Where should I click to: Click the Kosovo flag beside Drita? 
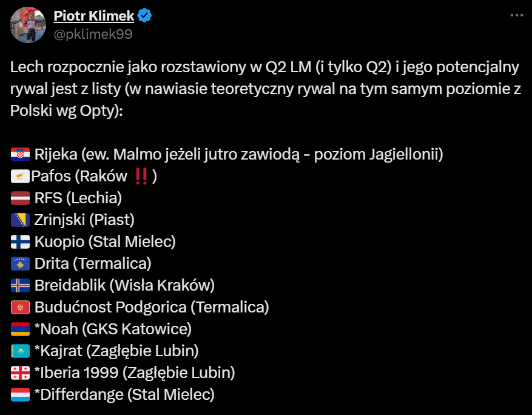pyautogui.click(x=21, y=264)
